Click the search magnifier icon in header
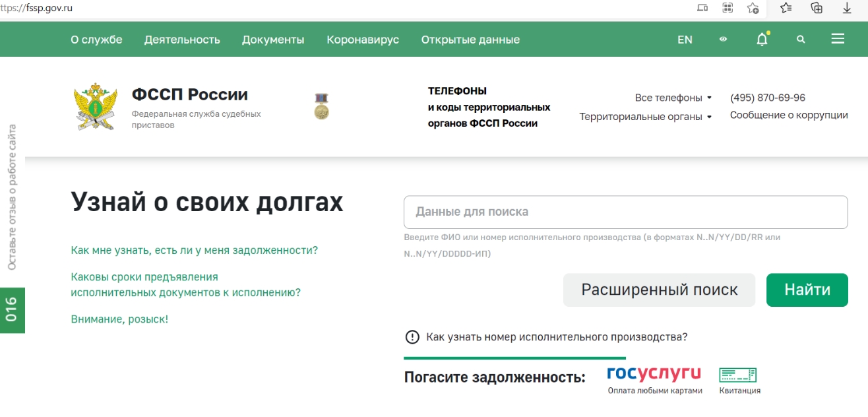Viewport: 868px width, 417px height. click(x=801, y=40)
